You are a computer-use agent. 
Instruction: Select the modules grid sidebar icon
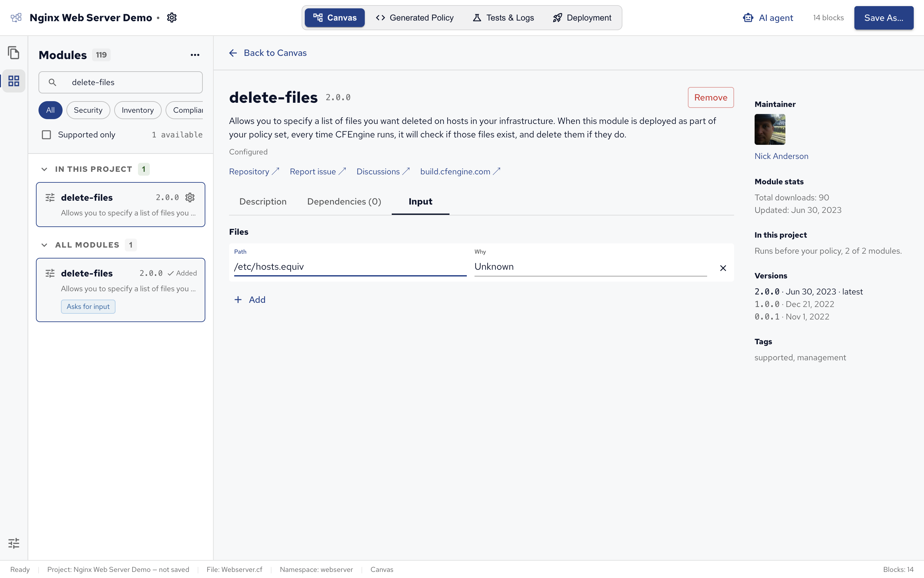click(x=14, y=81)
